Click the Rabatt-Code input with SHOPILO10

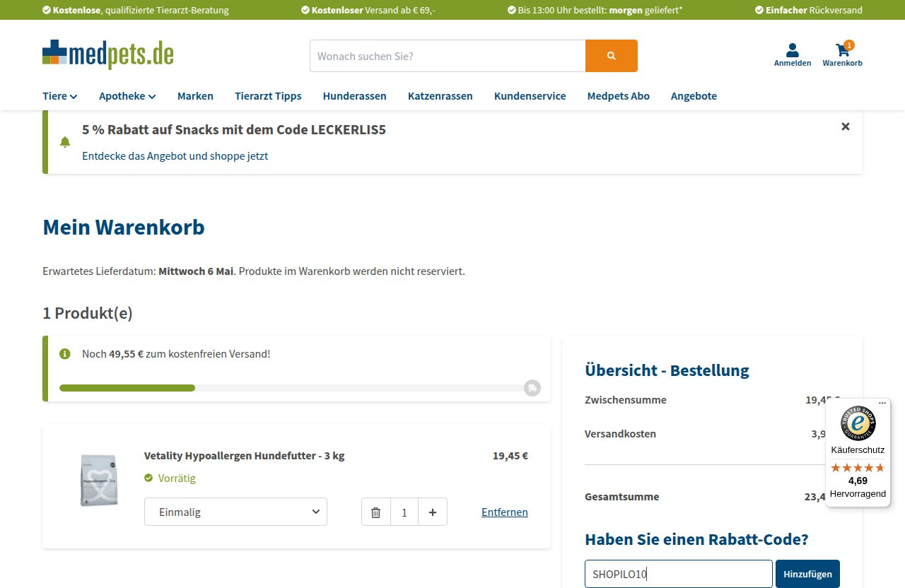tap(679, 574)
